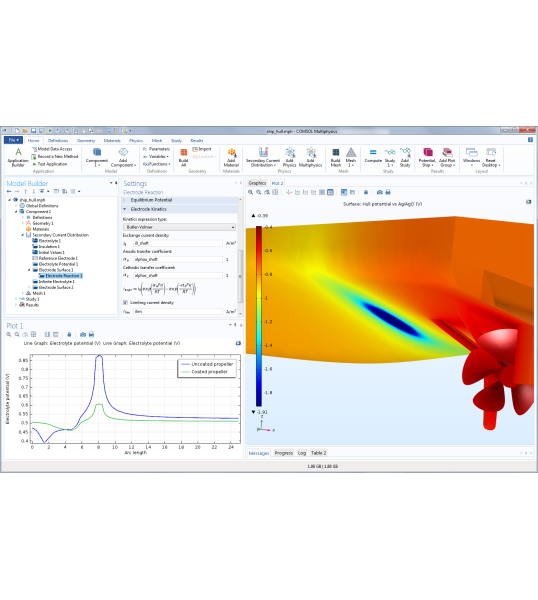
Task: Open the Variables dropdown
Action: pos(156,157)
